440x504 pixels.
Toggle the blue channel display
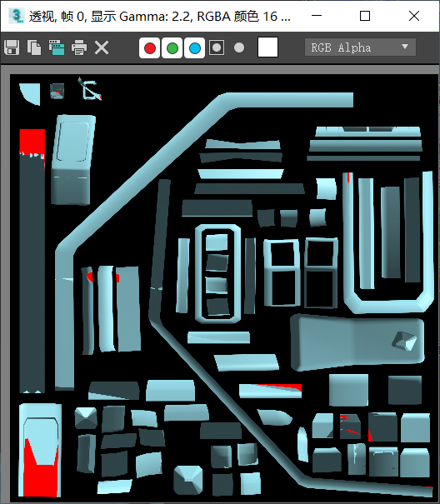[195, 47]
